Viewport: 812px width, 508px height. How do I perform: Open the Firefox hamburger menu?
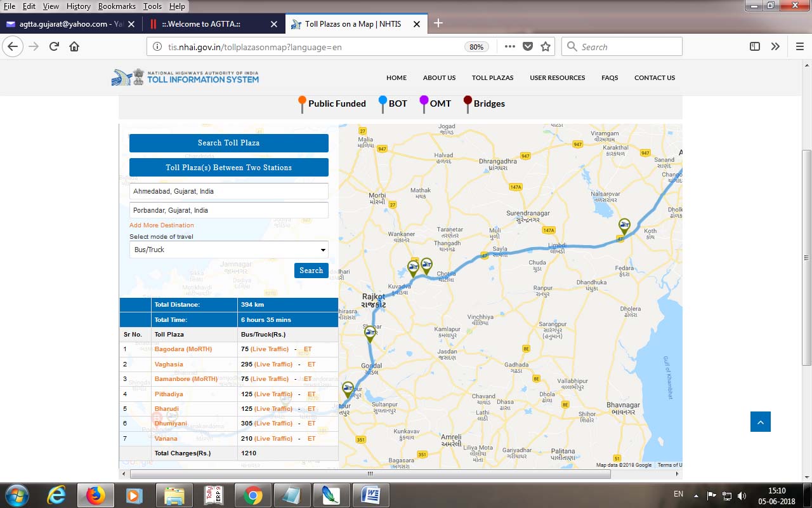tap(799, 46)
